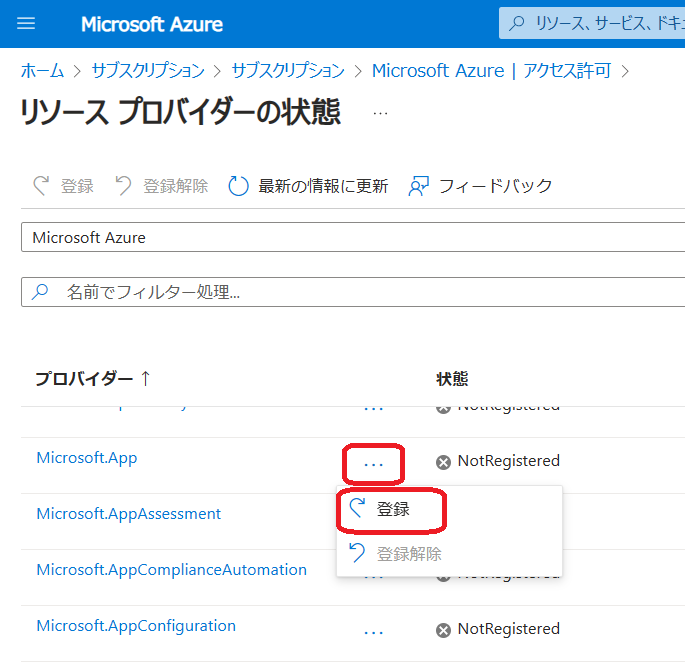The width and height of the screenshot is (685, 669).
Task: Click NotRegistered status of Microsoft.App
Action: (509, 461)
